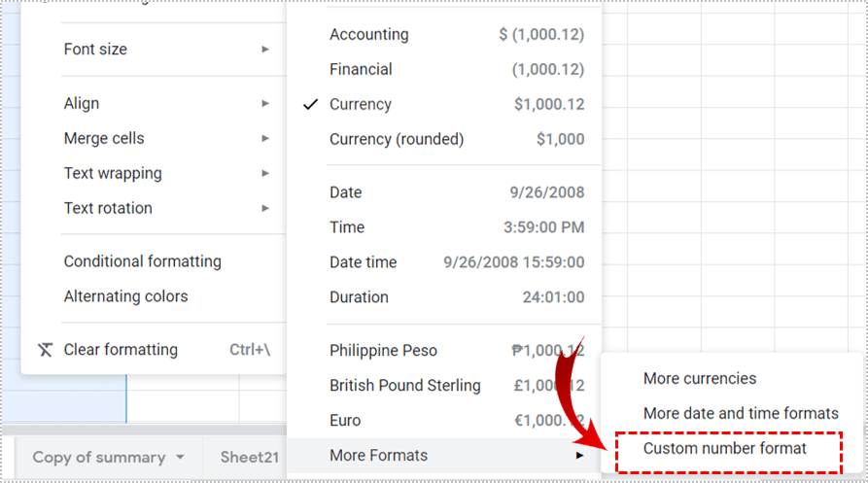868x483 pixels.
Task: Choose the Duration format
Action: coord(359,297)
